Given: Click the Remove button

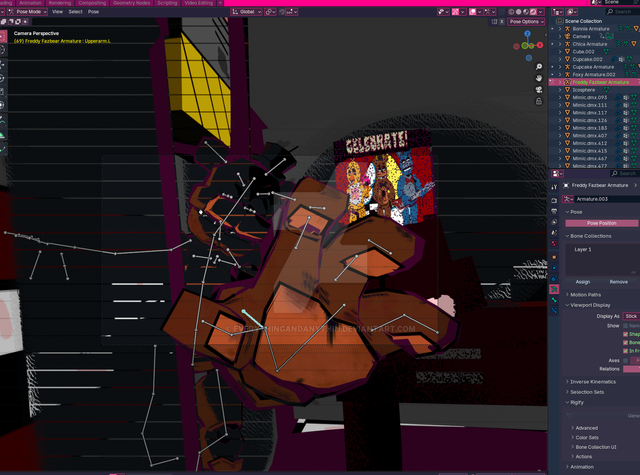Looking at the screenshot, I should pyautogui.click(x=618, y=282).
